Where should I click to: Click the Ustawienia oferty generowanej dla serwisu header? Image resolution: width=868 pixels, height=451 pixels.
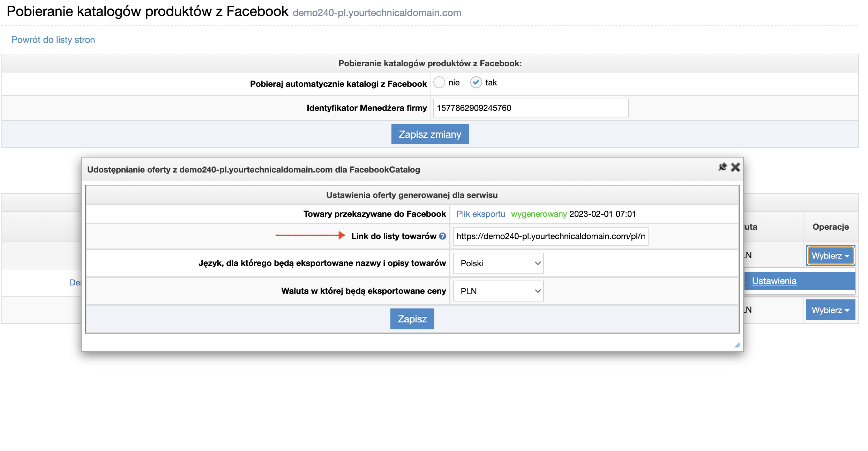tap(412, 195)
